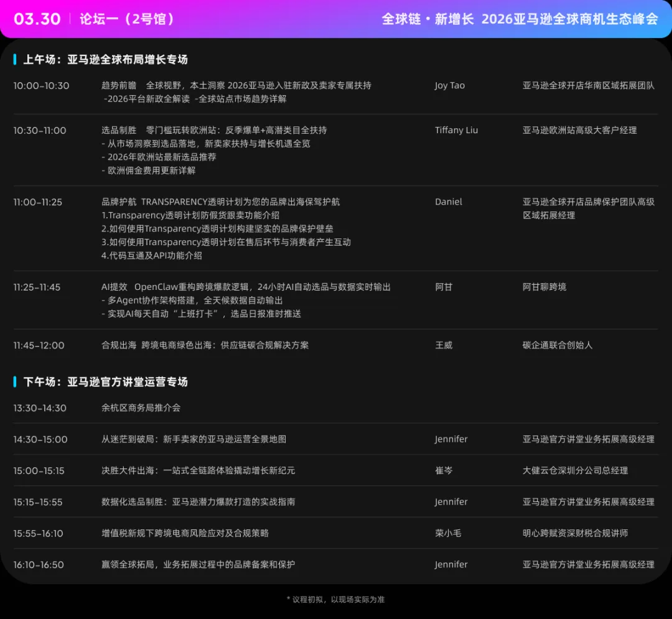Click the 2026年欧洲站最新选品推荐 bullet
The image size is (672, 619).
(x=159, y=157)
